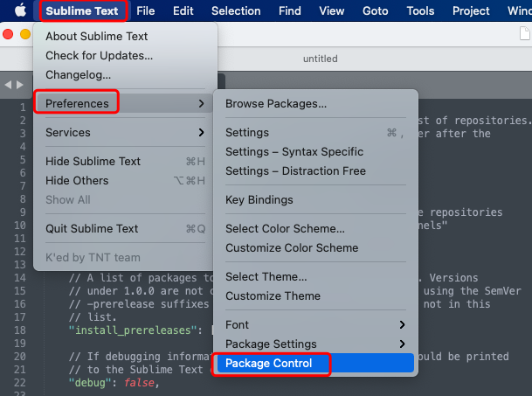Select Browse Packages…
The height and width of the screenshot is (396, 532).
pos(315,103)
